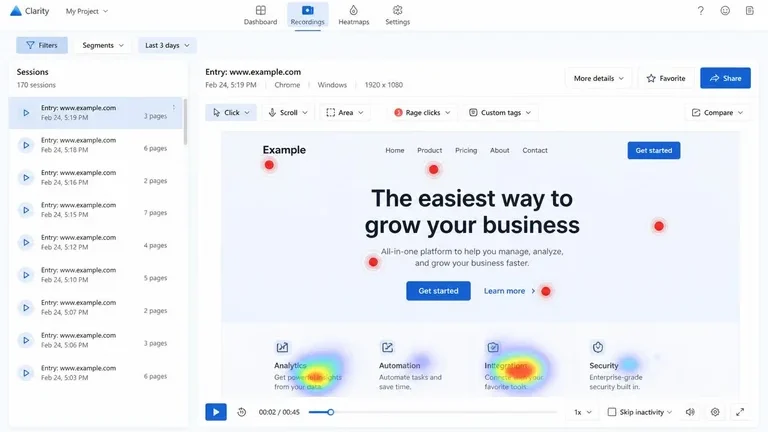Play the Feb 24, 5:18 PM session
768x432 pixels.
click(25, 145)
